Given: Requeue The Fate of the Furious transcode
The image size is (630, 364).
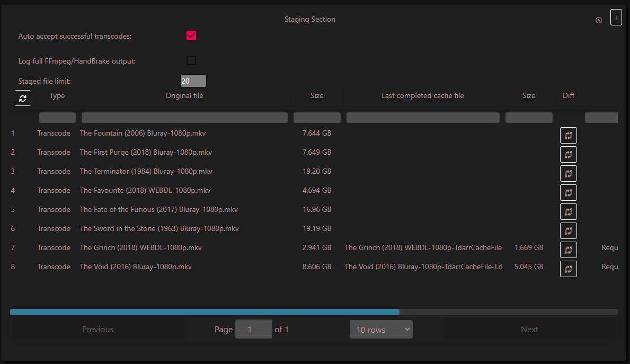Looking at the screenshot, I should [568, 211].
